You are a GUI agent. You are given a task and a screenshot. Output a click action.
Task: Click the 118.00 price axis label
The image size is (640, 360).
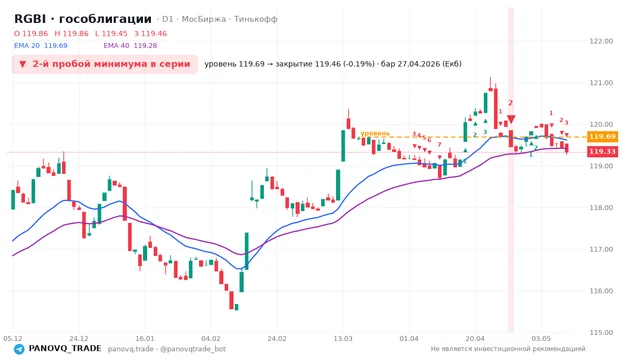[601, 208]
